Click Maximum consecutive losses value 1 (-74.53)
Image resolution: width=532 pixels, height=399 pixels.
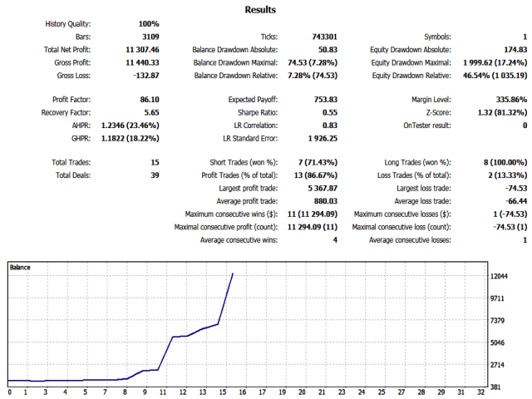[x=510, y=214]
